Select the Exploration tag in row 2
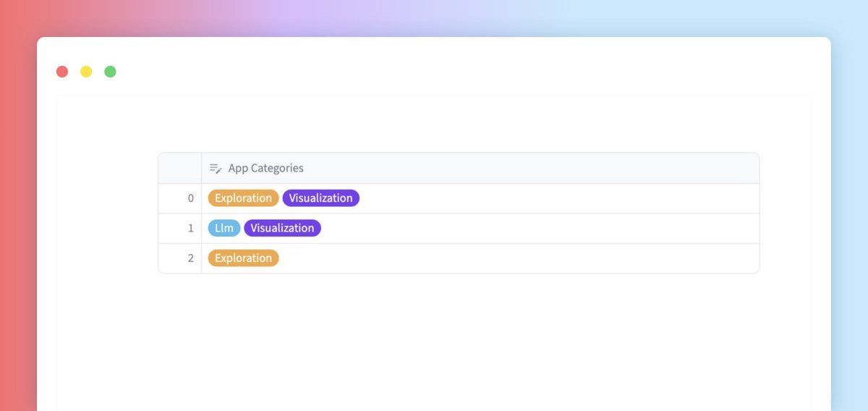868x411 pixels. 243,258
